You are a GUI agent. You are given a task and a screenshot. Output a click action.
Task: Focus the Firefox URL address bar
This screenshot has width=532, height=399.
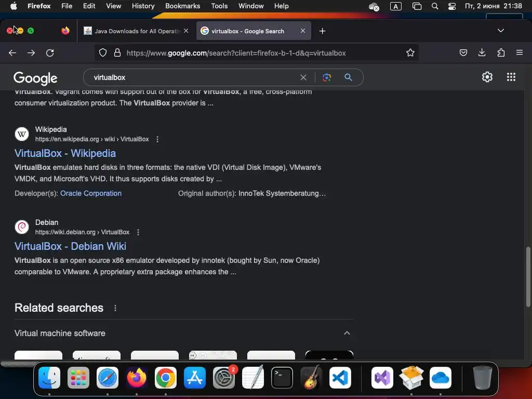pyautogui.click(x=256, y=53)
